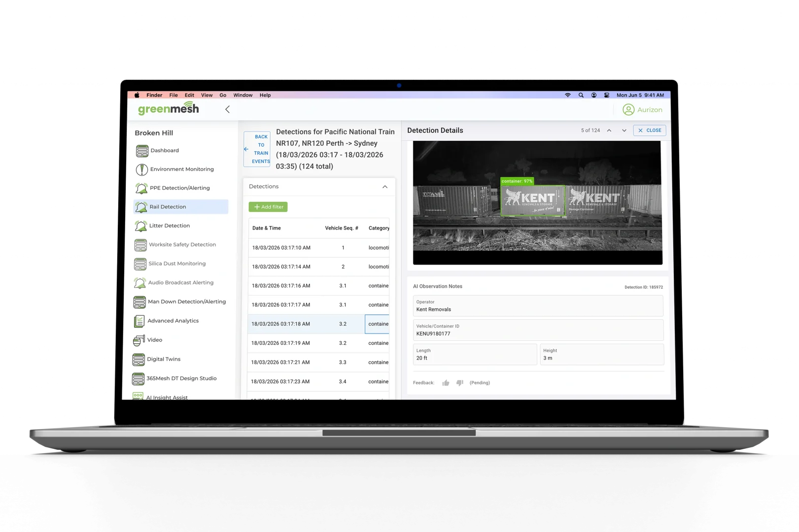
Task: Select the 18/03/2026 03:17:19 AM row
Action: click(x=318, y=343)
